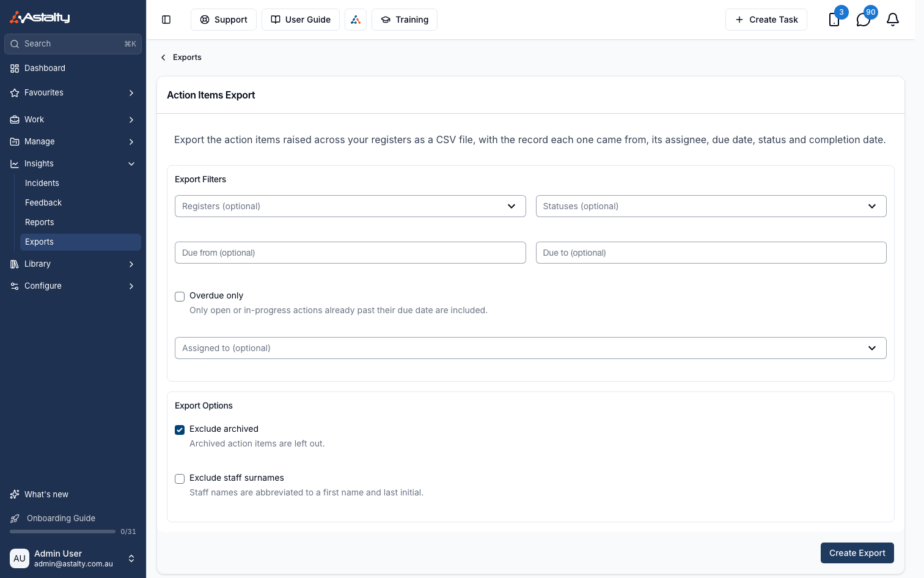Viewport: 924px width, 578px height.
Task: Click the Search field in sidebar
Action: pos(73,44)
